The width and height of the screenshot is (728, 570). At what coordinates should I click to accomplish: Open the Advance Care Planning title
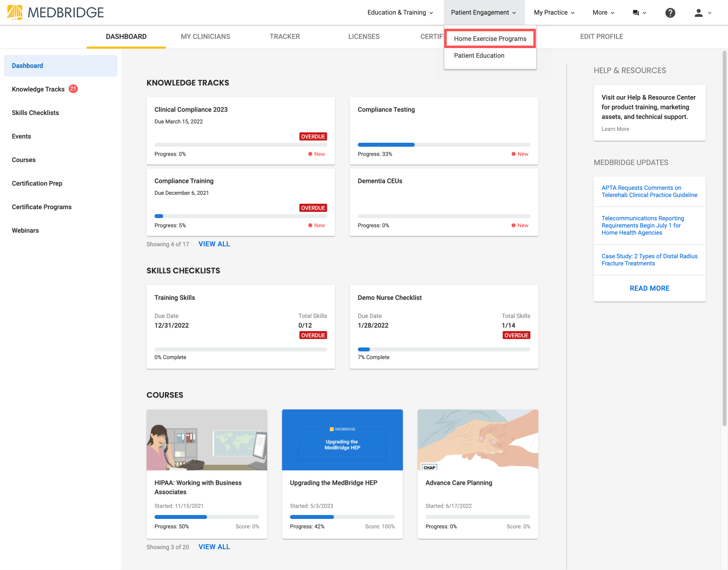pos(459,483)
